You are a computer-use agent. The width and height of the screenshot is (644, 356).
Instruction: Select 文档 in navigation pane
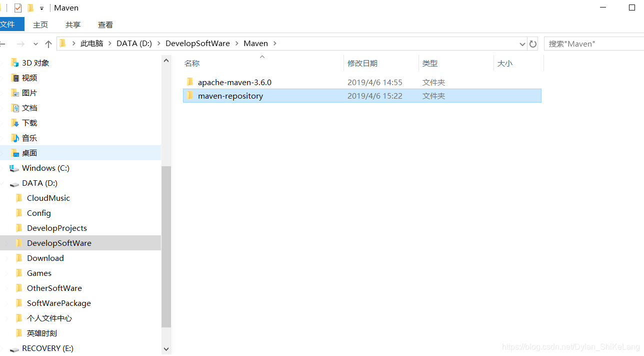click(x=29, y=108)
